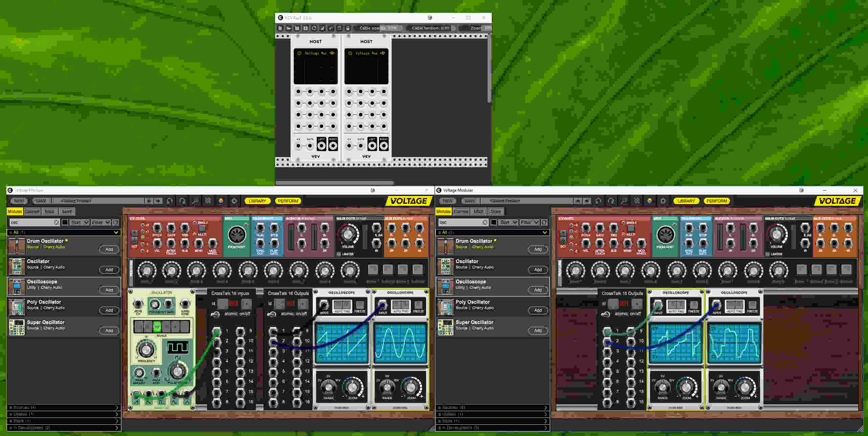The image size is (868, 436).
Task: Click the new patch icon in VCV Rack toolbar
Action: [280, 28]
